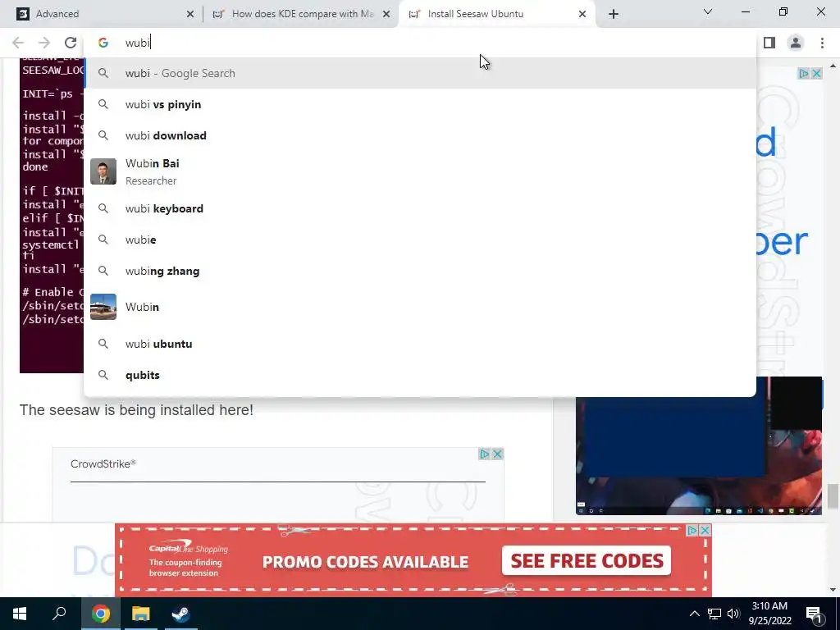Open the volume tray icon
Viewport: 840px width, 630px height.
pos(733,614)
